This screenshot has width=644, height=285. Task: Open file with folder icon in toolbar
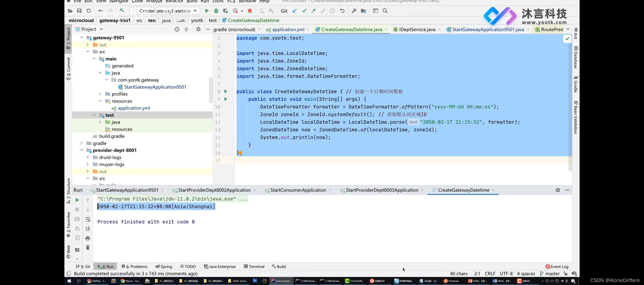point(70,11)
